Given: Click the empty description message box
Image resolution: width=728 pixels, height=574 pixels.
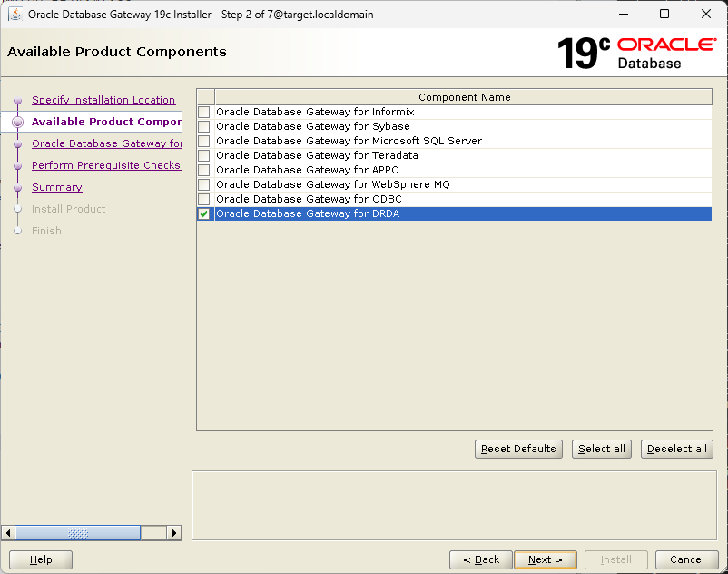Looking at the screenshot, I should point(454,506).
